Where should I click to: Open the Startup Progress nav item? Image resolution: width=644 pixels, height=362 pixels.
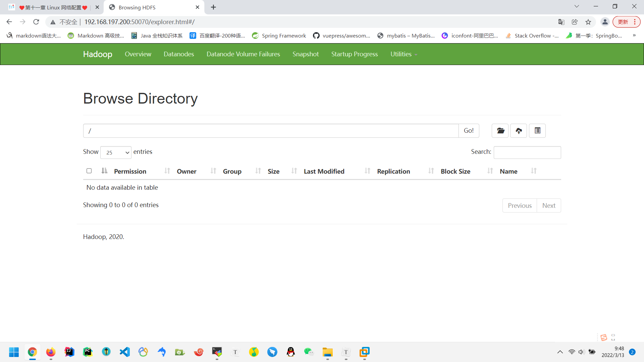[355, 54]
